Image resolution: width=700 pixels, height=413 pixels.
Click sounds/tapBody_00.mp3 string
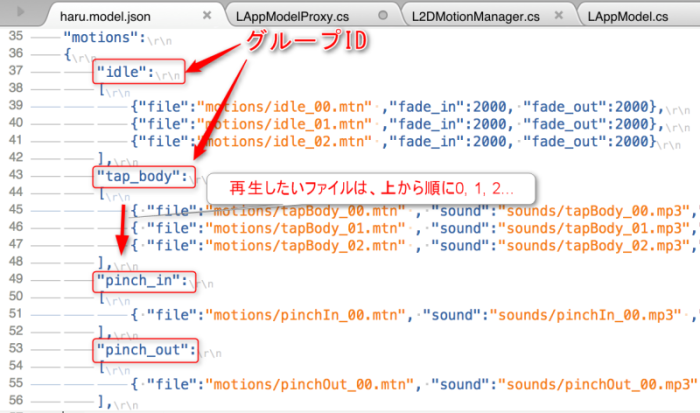[x=594, y=211]
